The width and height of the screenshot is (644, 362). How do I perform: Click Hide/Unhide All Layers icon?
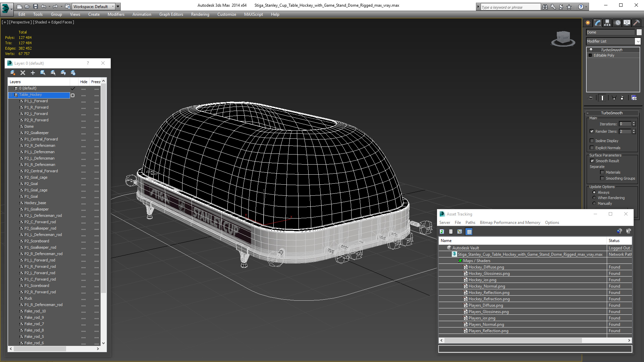63,73
